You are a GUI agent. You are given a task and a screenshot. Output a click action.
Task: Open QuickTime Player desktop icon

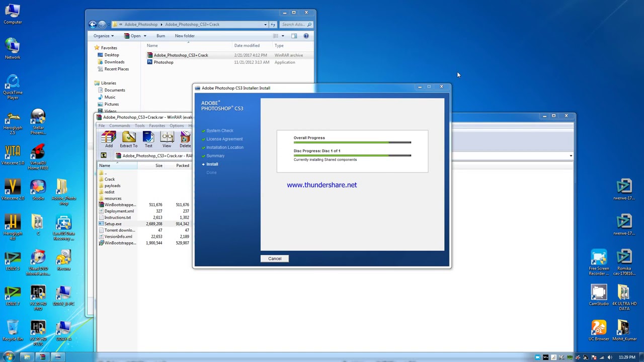point(13,87)
